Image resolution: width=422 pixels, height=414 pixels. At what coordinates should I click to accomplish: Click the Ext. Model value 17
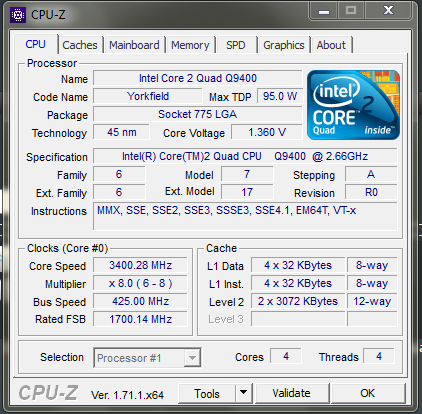tap(247, 192)
